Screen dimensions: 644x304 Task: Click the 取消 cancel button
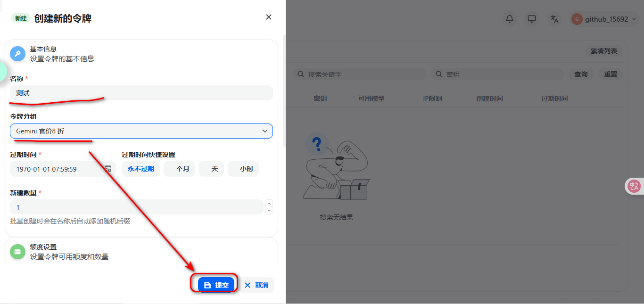click(x=257, y=285)
